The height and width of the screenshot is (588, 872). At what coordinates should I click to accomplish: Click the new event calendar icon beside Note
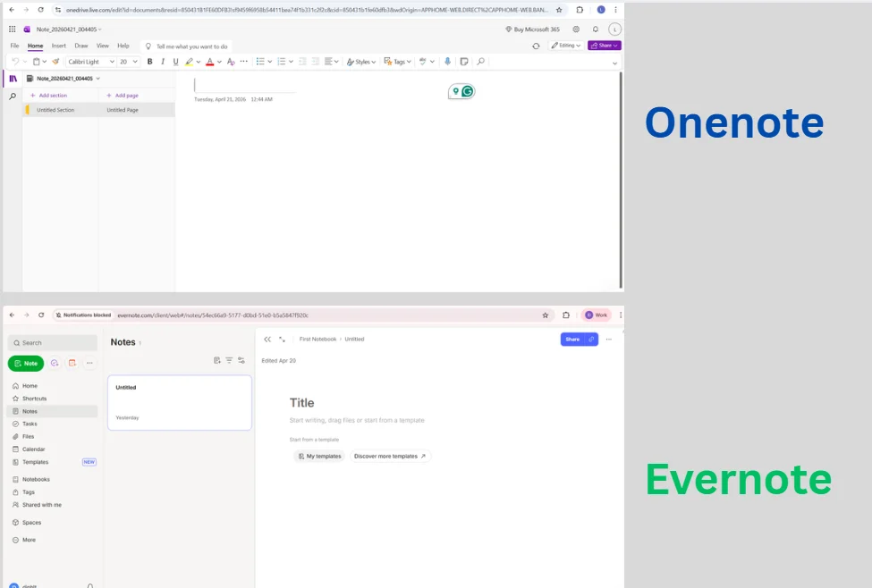[x=72, y=363]
